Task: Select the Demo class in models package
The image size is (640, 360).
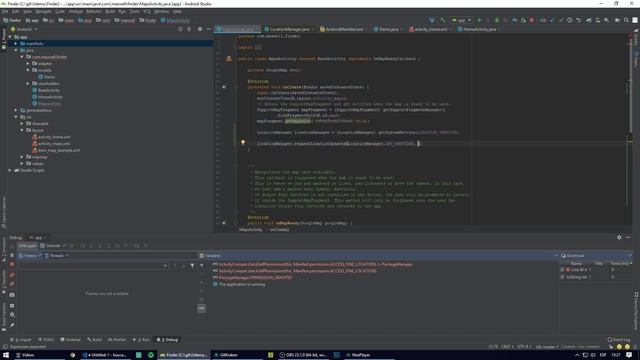Action: point(47,77)
